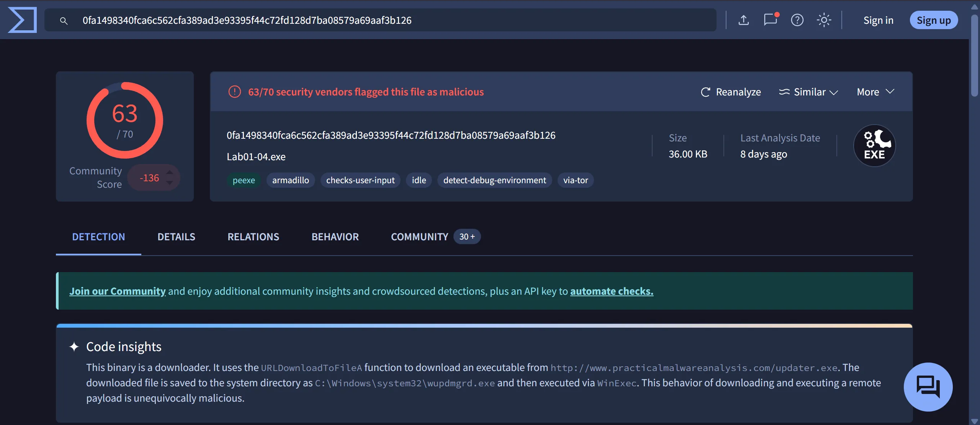Switch to the DETAILS tab

click(x=176, y=237)
